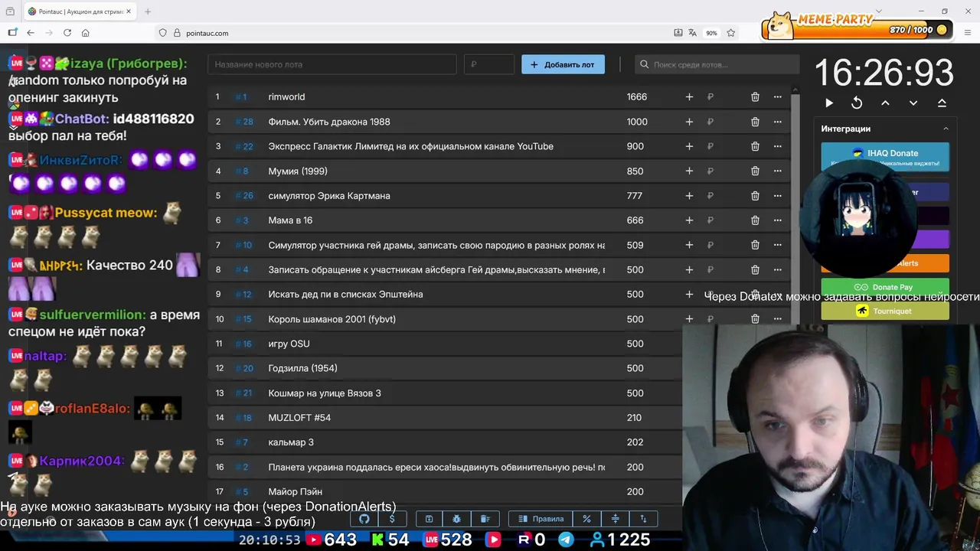Reset the auction timer
980x551 pixels.
[x=857, y=103]
